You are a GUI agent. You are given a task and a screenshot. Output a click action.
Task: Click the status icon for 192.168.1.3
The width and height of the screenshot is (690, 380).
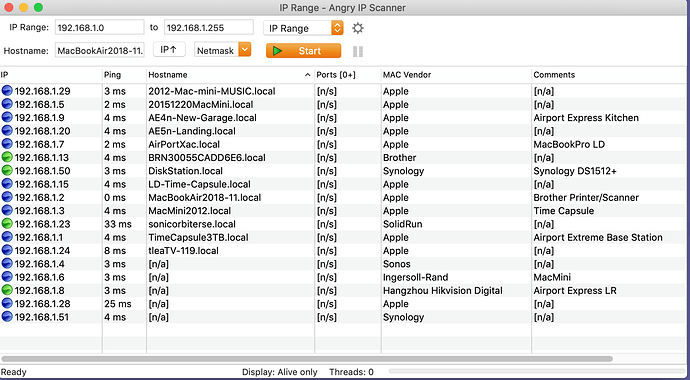click(7, 211)
